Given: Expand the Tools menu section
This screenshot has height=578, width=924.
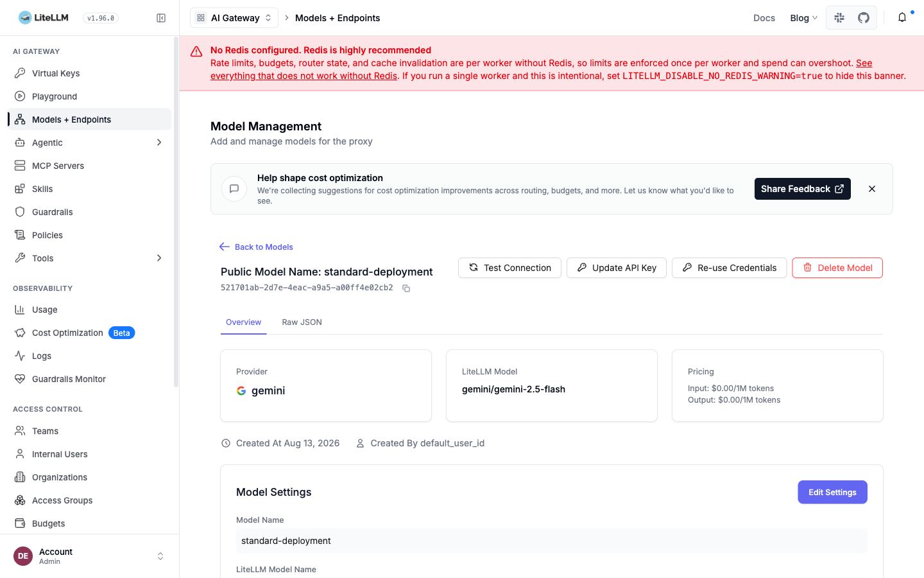Looking at the screenshot, I should (159, 258).
